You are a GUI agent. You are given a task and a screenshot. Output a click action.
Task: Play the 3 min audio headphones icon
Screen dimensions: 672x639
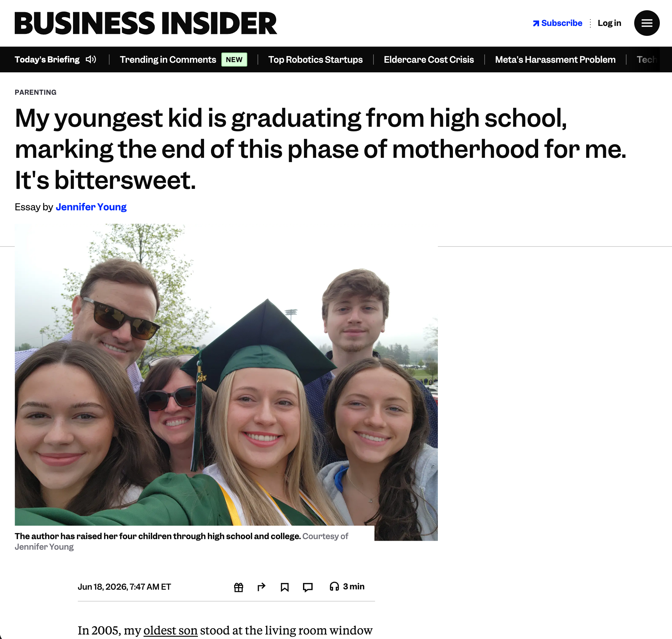pos(334,586)
